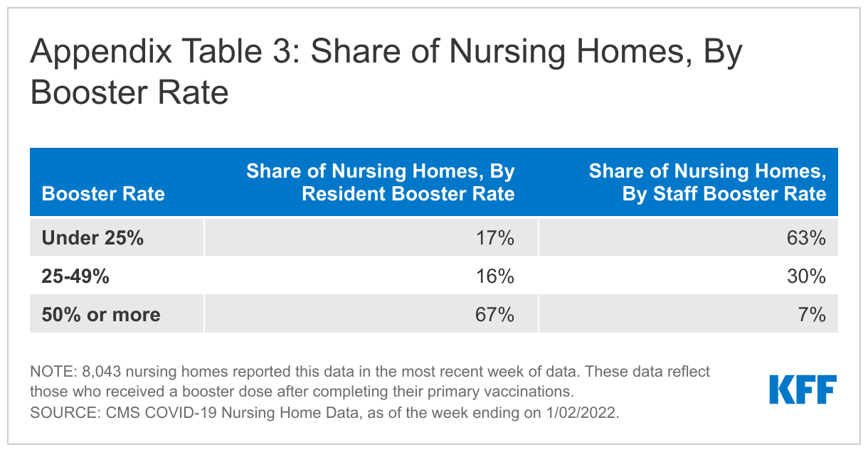Click the 16% resident cell
The image size is (868, 452).
495,276
